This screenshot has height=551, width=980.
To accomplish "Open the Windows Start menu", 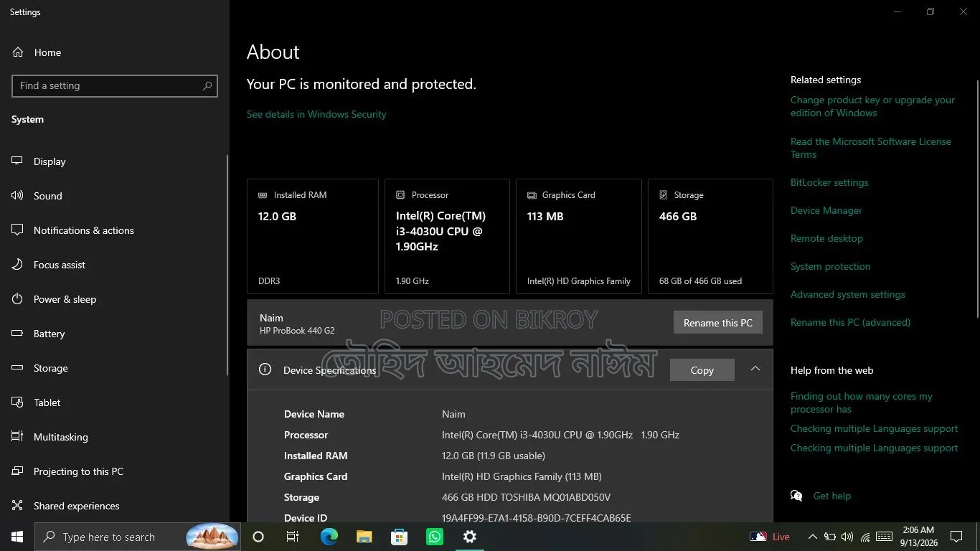I will click(x=17, y=537).
